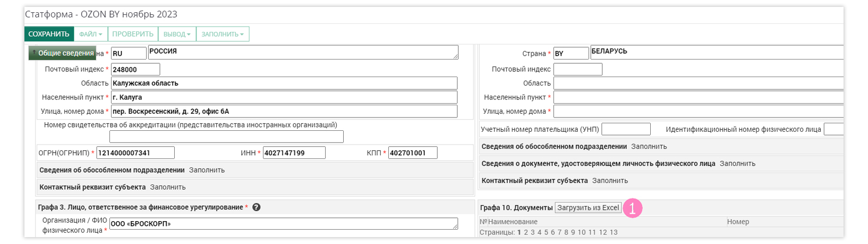Image resolution: width=868 pixels, height=244 pixels.
Task: Click the country name field БЕЛАРУСЬ
Action: coord(717,52)
